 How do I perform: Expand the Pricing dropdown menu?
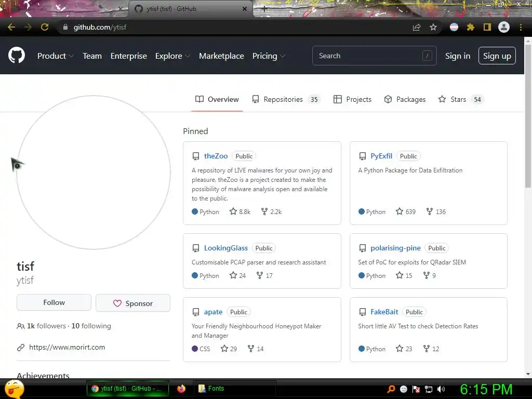click(269, 56)
